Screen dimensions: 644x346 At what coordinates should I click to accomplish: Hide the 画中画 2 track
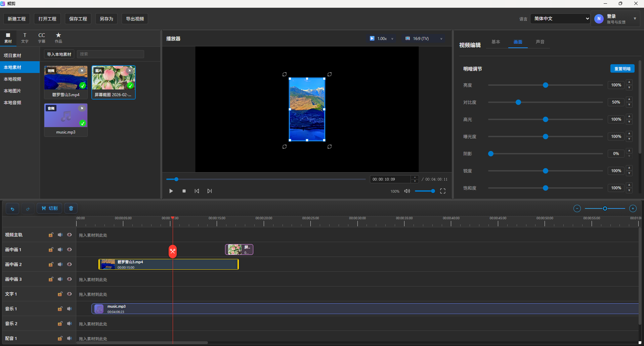(69, 264)
